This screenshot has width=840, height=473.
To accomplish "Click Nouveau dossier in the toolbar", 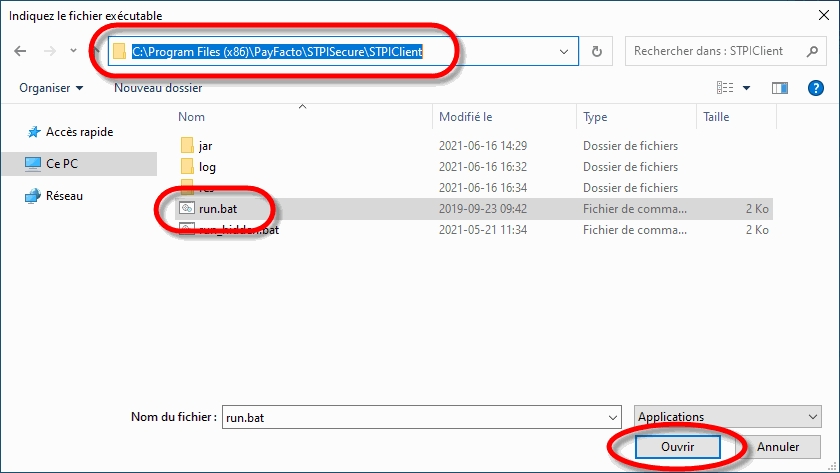I will point(157,88).
